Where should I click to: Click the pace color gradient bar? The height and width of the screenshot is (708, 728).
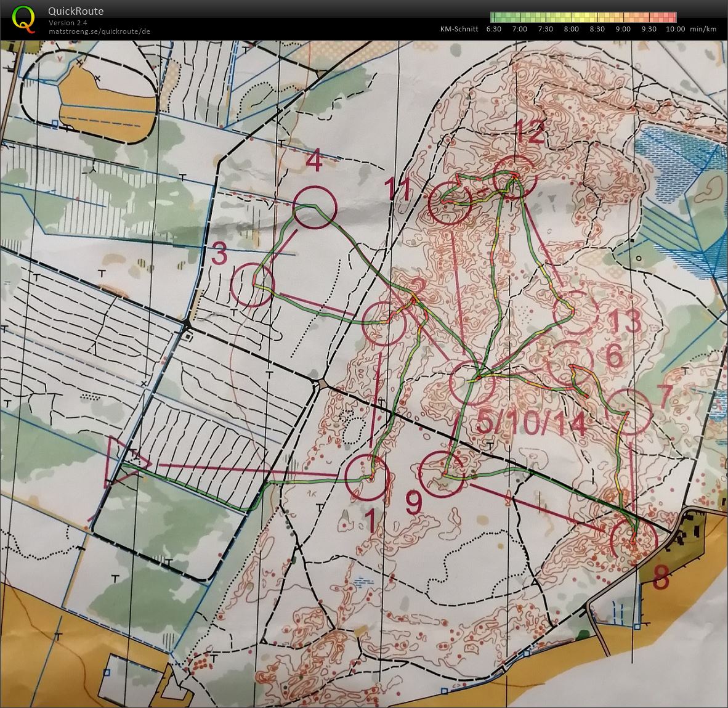(x=583, y=17)
